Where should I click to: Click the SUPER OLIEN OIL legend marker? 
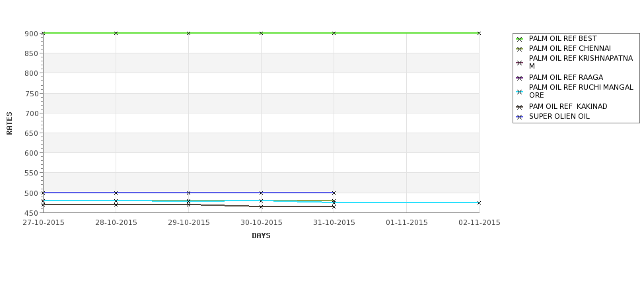pos(519,117)
